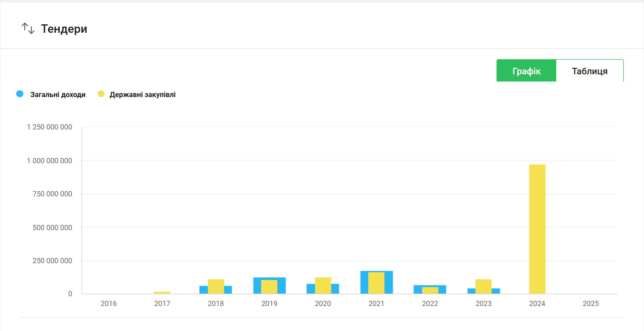Open the Таблиця tab
The image size is (644, 331).
point(589,71)
